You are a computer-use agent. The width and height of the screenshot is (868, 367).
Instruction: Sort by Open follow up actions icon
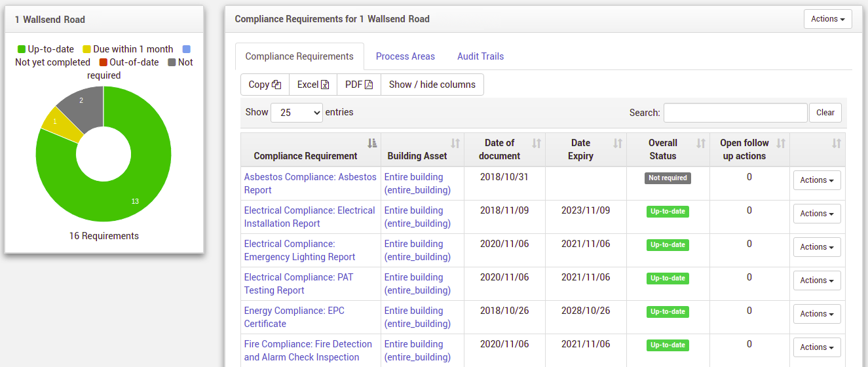[780, 143]
